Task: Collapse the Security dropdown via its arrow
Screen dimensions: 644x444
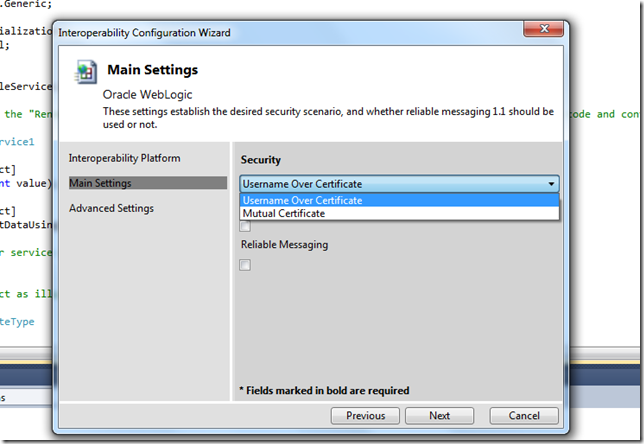Action: pyautogui.click(x=551, y=184)
